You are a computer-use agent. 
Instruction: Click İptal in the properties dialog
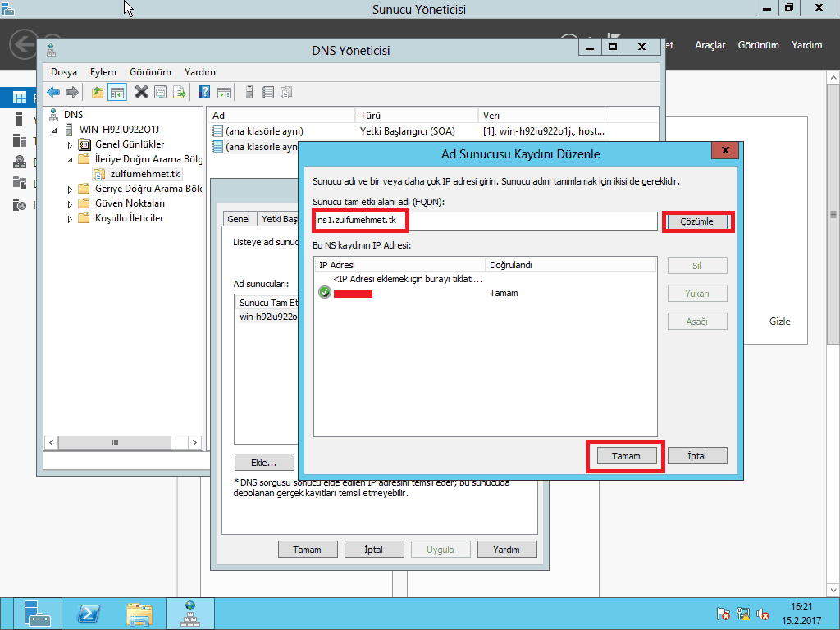coord(373,550)
